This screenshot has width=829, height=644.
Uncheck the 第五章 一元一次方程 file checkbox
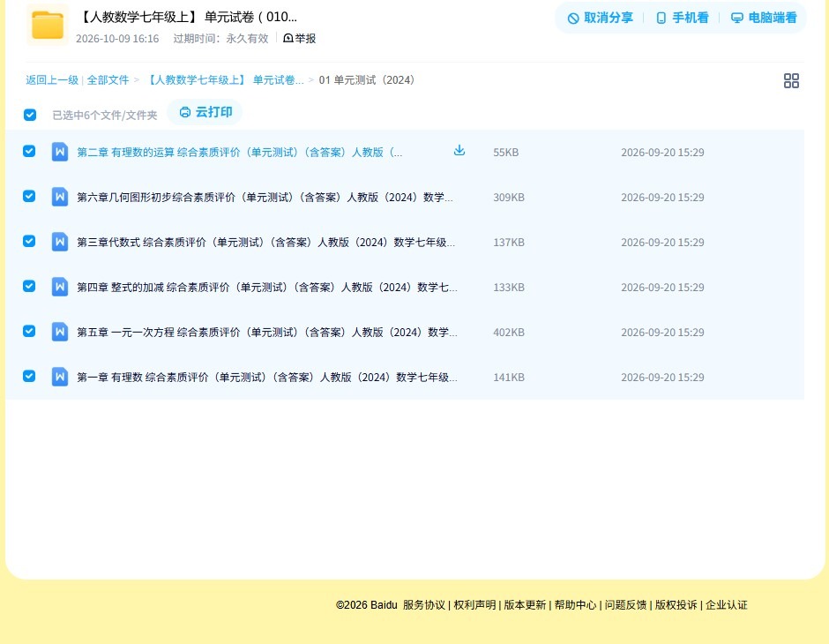(x=29, y=331)
